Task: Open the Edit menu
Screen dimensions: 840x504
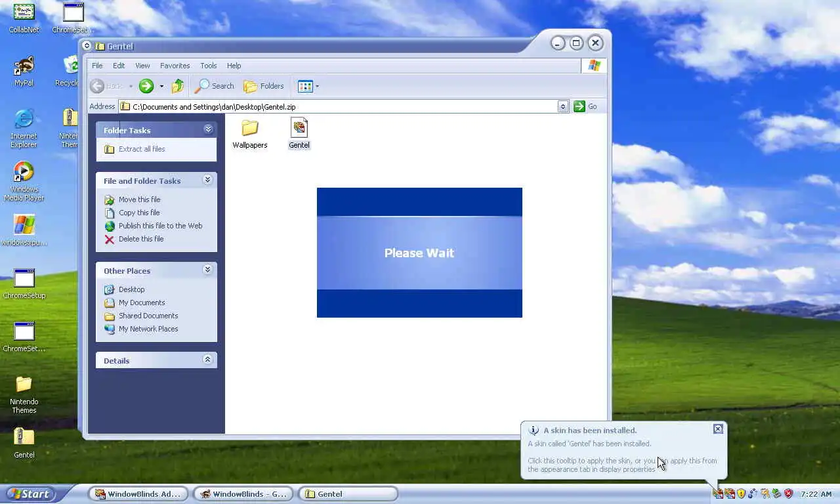Action: click(x=119, y=66)
